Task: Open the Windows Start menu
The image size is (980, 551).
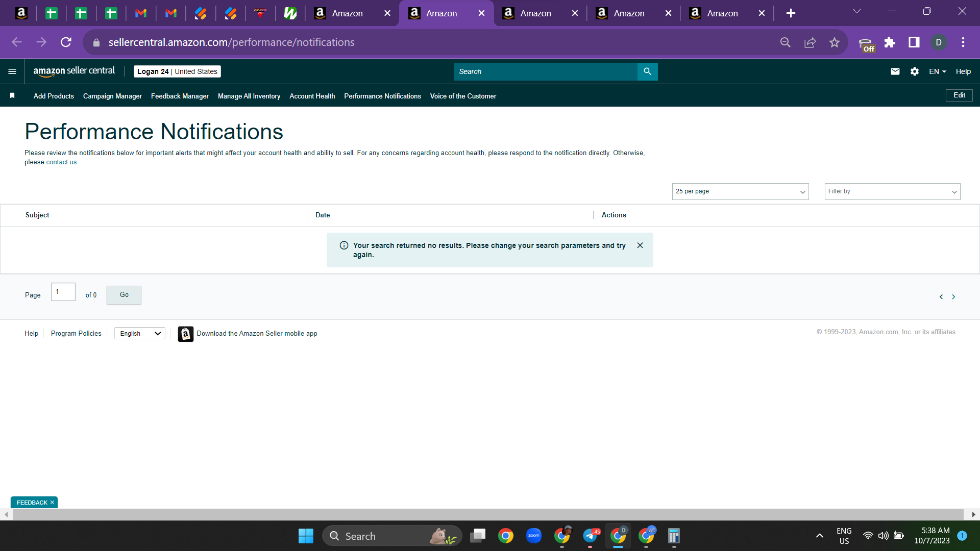Action: 306,536
